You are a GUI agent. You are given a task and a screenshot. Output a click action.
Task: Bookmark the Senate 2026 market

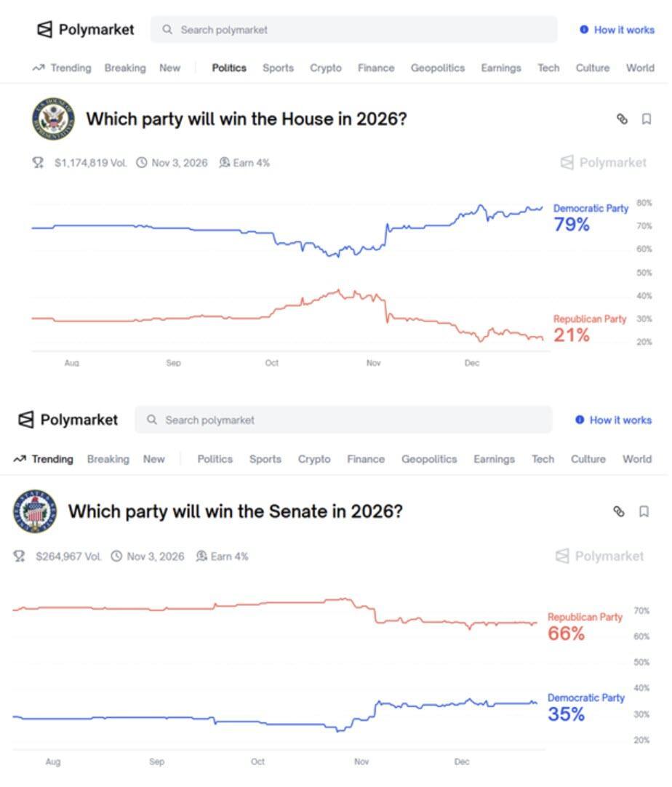[644, 512]
